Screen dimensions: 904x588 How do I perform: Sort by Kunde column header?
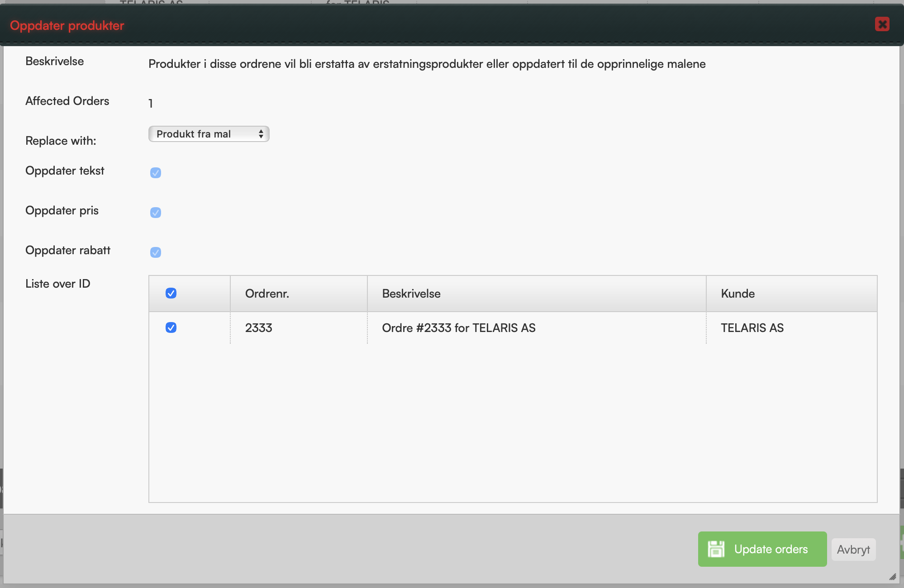coord(792,294)
